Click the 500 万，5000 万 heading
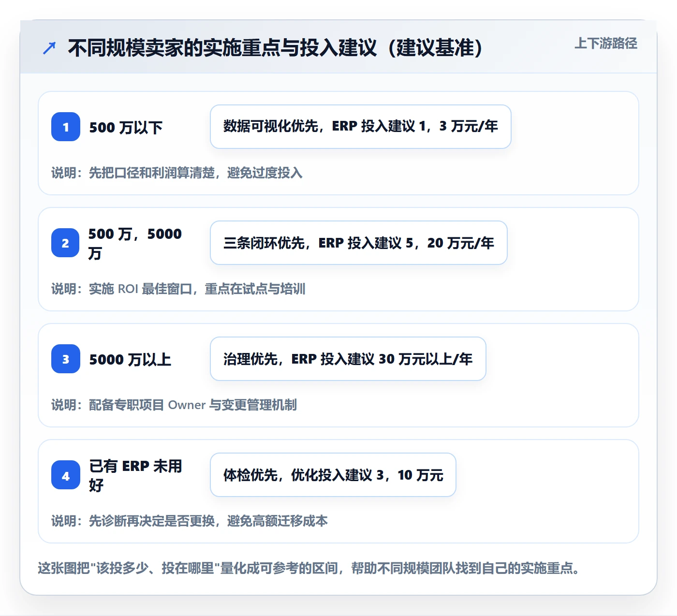 pos(135,243)
